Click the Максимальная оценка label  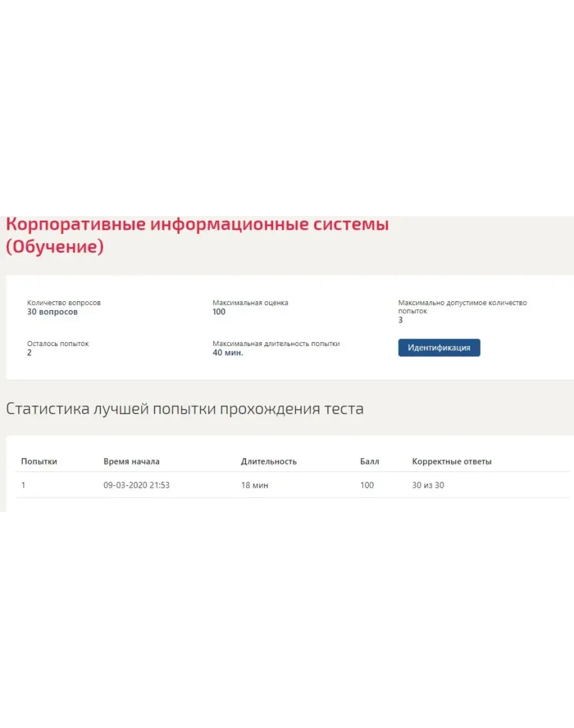tap(250, 303)
